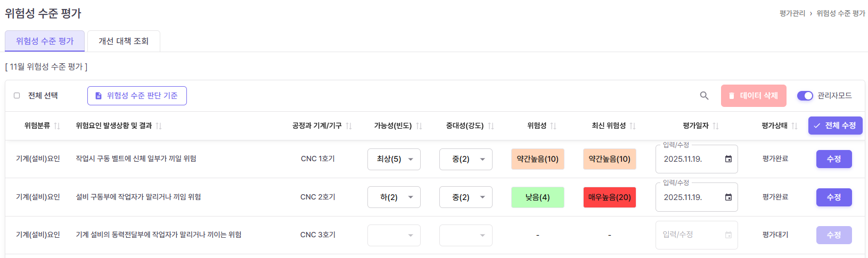Select the 위험성 수준 평가 tab
Screen dimensions: 868x258
coord(45,41)
